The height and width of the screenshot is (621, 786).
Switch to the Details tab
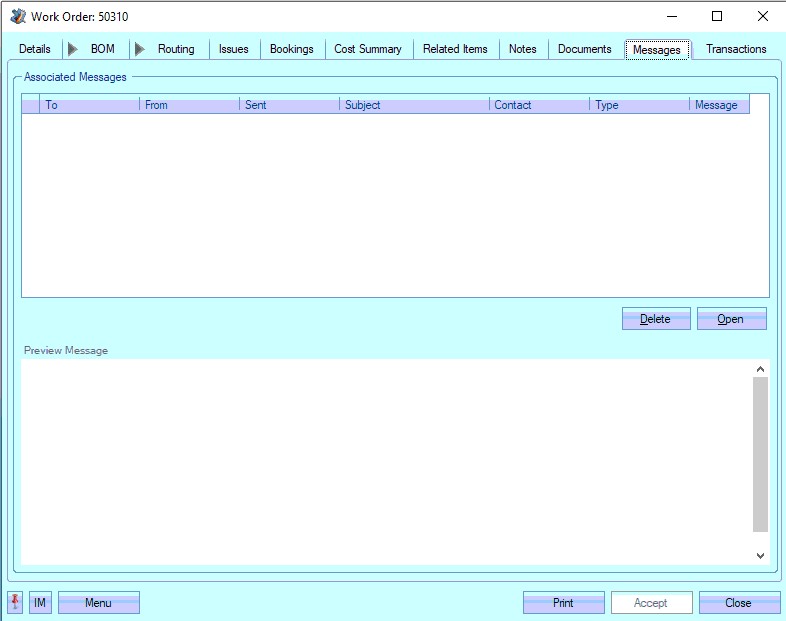34,49
